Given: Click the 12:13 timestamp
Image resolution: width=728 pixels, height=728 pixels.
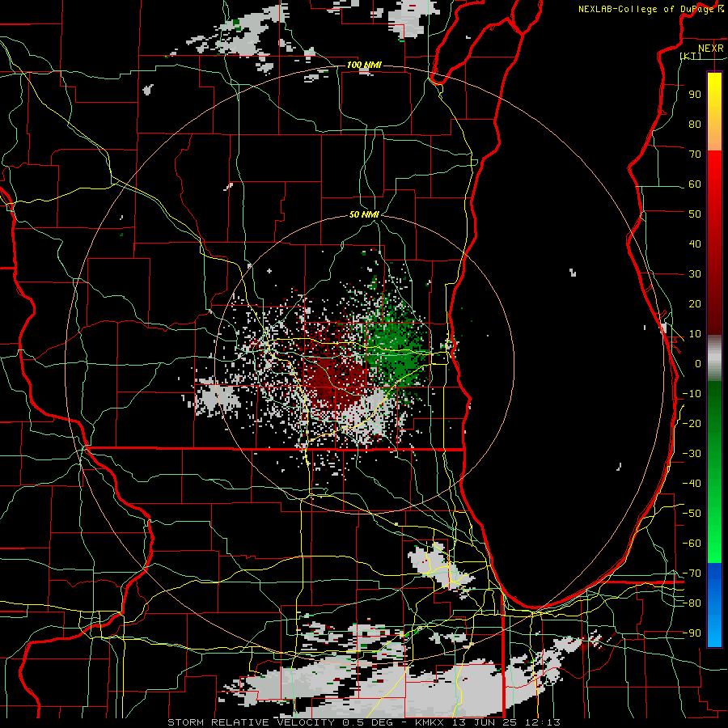Looking at the screenshot, I should click(542, 722).
